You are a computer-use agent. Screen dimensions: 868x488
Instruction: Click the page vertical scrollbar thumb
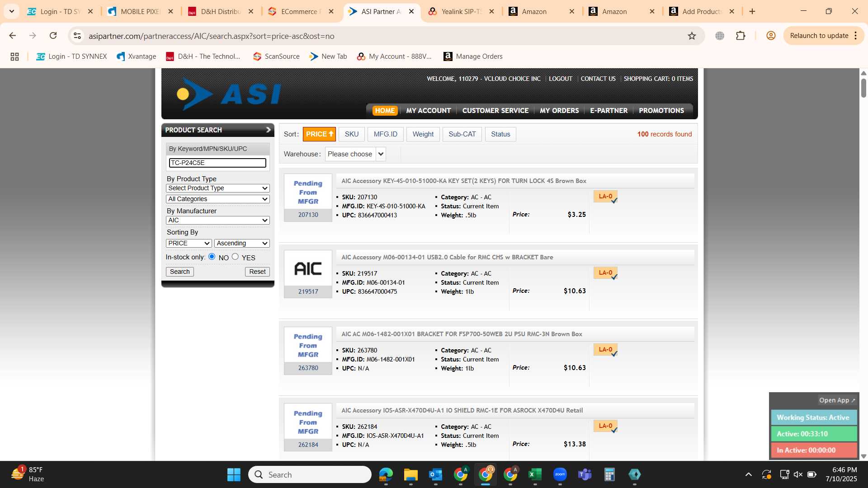(863, 88)
